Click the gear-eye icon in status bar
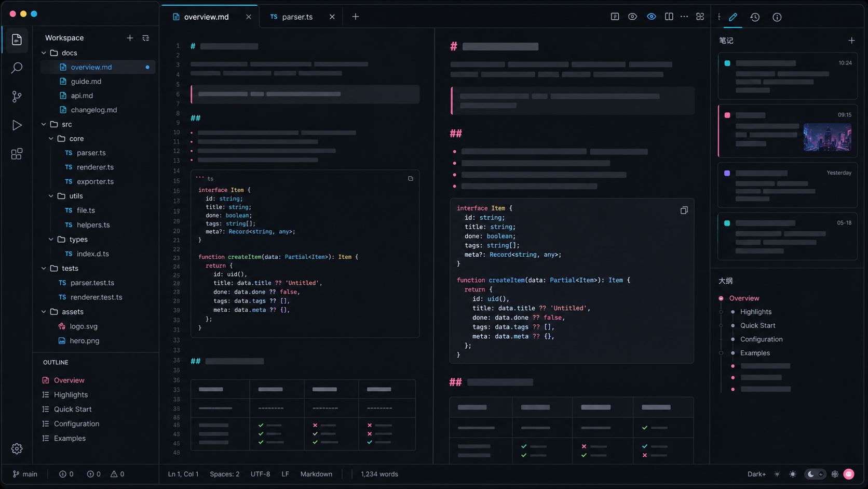This screenshot has height=489, width=868. click(835, 474)
